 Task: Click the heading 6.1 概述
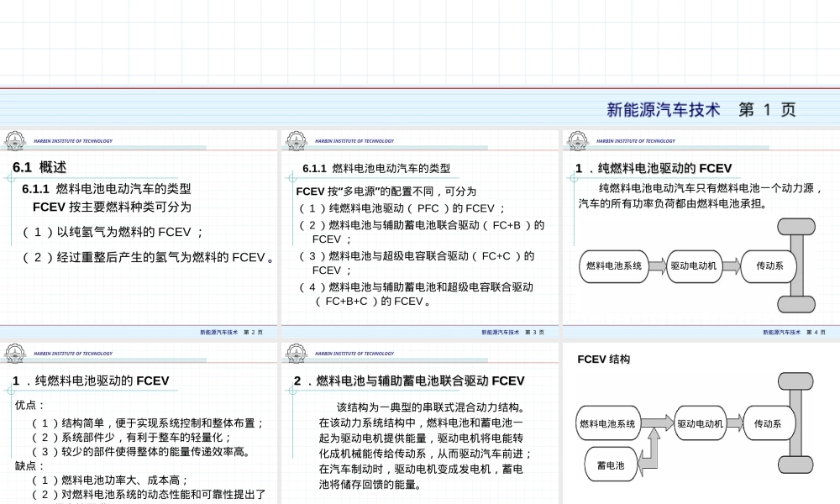(x=39, y=167)
